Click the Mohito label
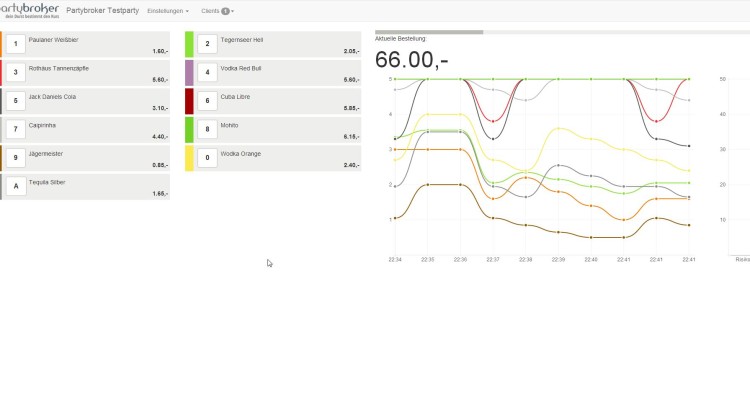This screenshot has height=410, width=750. (x=229, y=125)
